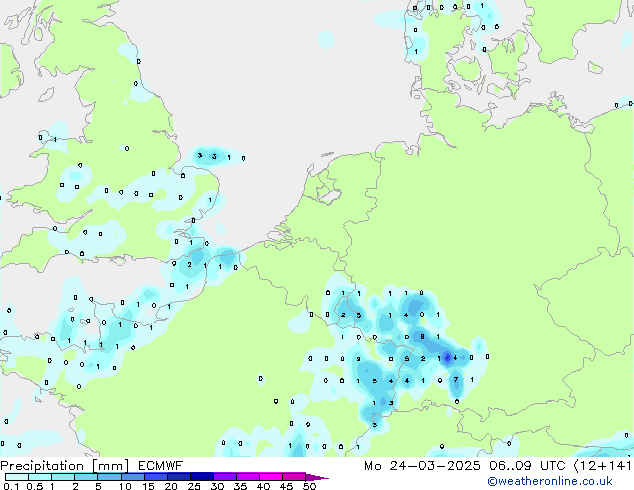The width and height of the screenshot is (634, 490).
Task: Click the '[mm]' unit label
Action: click(111, 466)
